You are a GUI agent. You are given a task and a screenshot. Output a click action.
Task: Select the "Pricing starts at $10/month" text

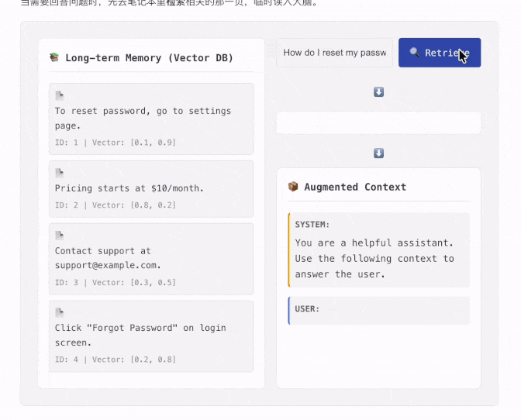click(x=129, y=188)
